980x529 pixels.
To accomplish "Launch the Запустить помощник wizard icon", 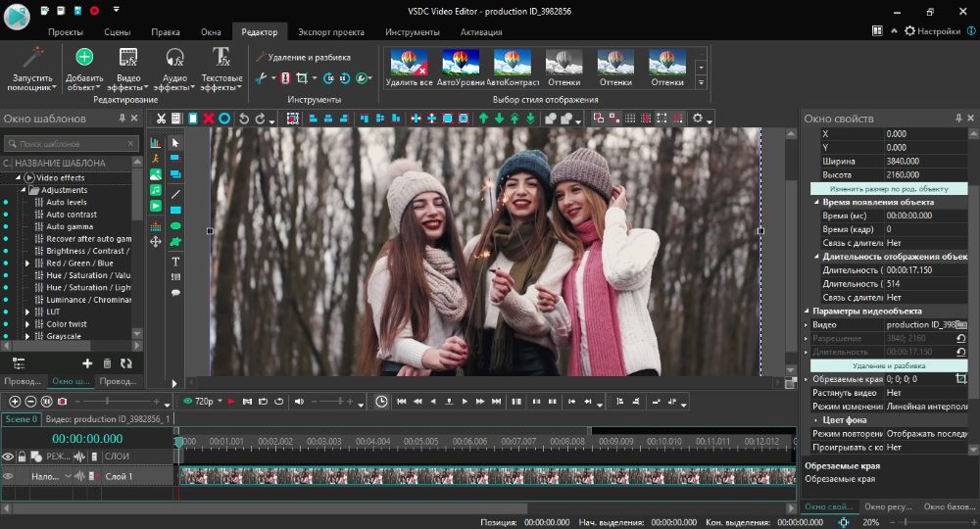I will point(33,57).
